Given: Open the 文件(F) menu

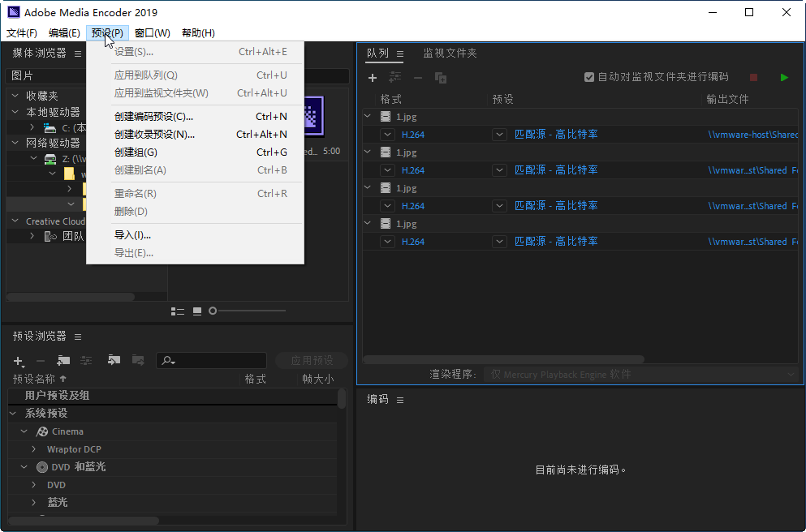Looking at the screenshot, I should click(x=22, y=33).
